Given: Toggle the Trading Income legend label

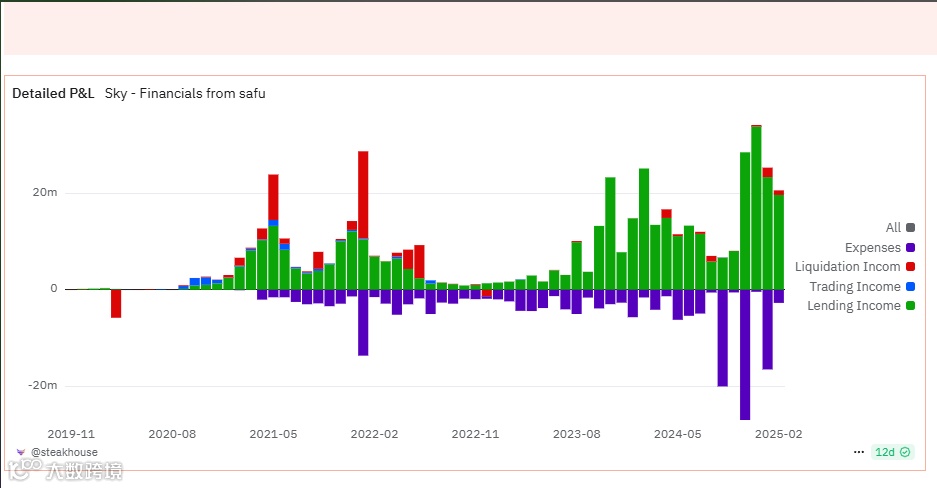Looking at the screenshot, I should [x=855, y=286].
